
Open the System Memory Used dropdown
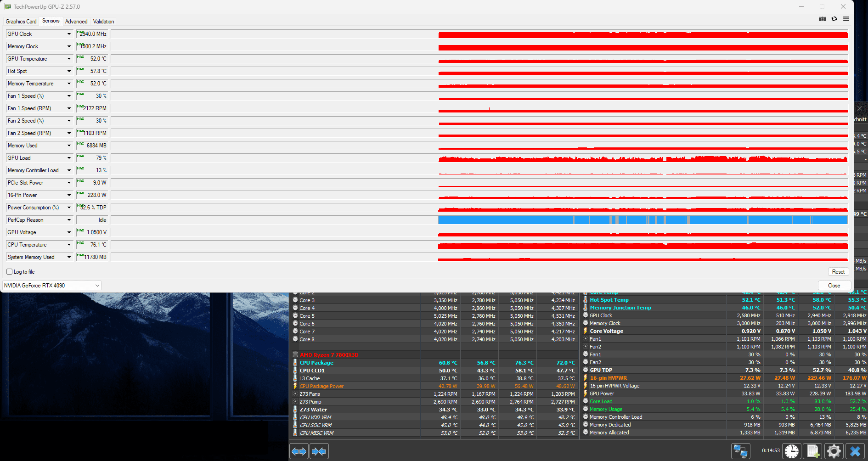69,257
